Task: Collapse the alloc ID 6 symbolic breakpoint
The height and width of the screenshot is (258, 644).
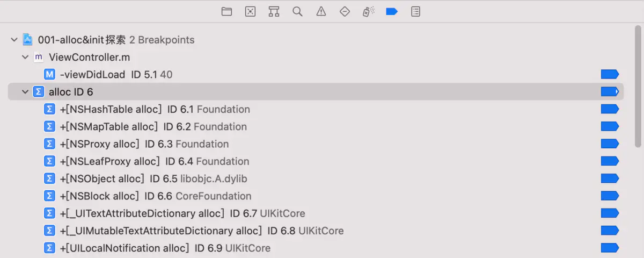Action: [25, 92]
